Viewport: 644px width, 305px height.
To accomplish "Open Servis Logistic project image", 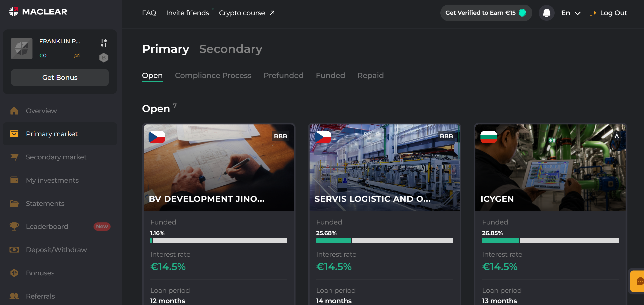I will tap(384, 168).
